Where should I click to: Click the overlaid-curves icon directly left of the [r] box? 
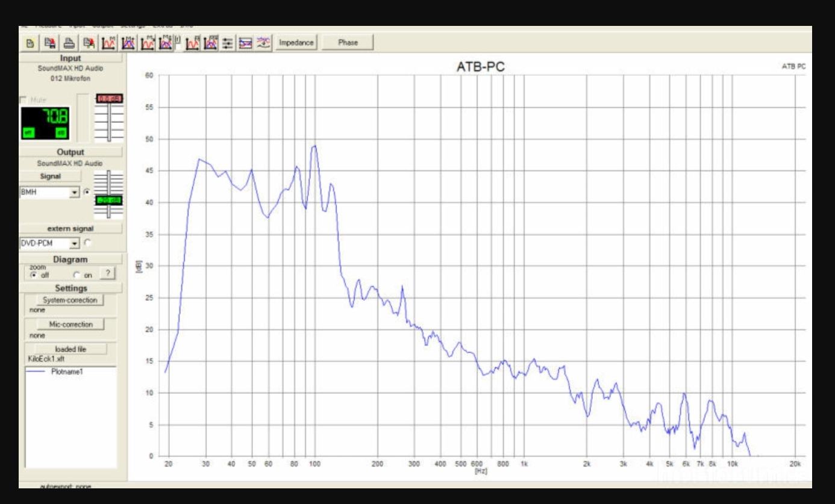[164, 43]
